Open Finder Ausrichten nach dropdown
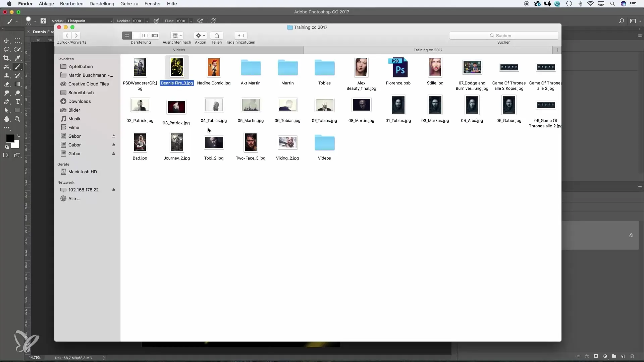Viewport: 644px width, 362px height. pyautogui.click(x=177, y=36)
